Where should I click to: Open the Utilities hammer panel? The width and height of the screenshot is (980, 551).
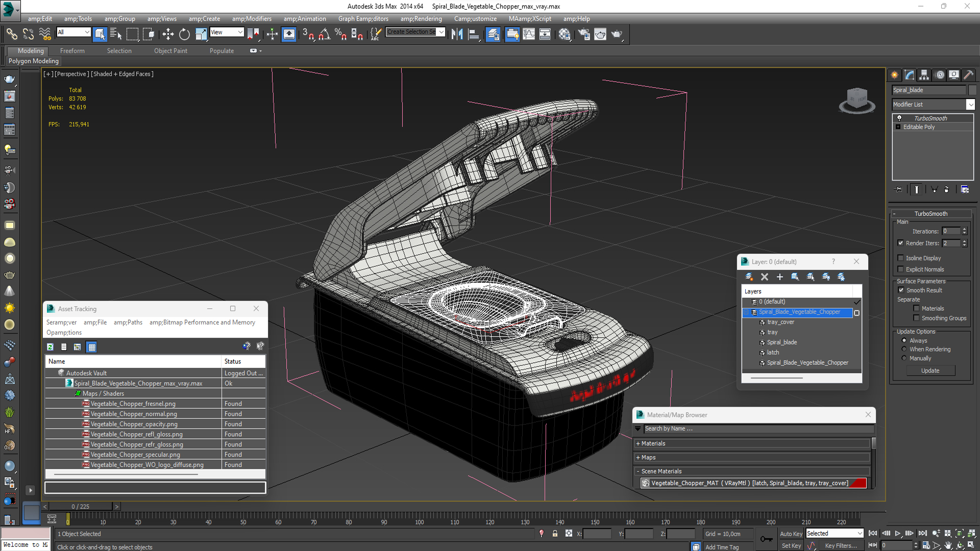pyautogui.click(x=969, y=75)
